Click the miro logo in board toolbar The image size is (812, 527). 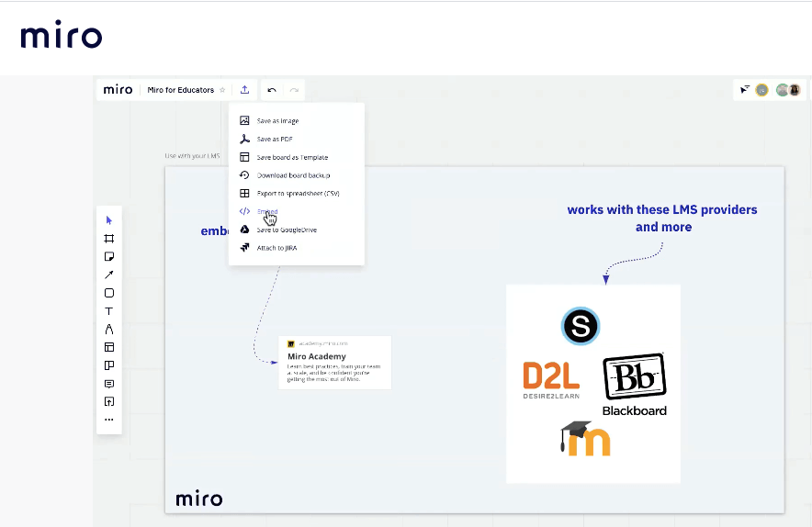[118, 90]
